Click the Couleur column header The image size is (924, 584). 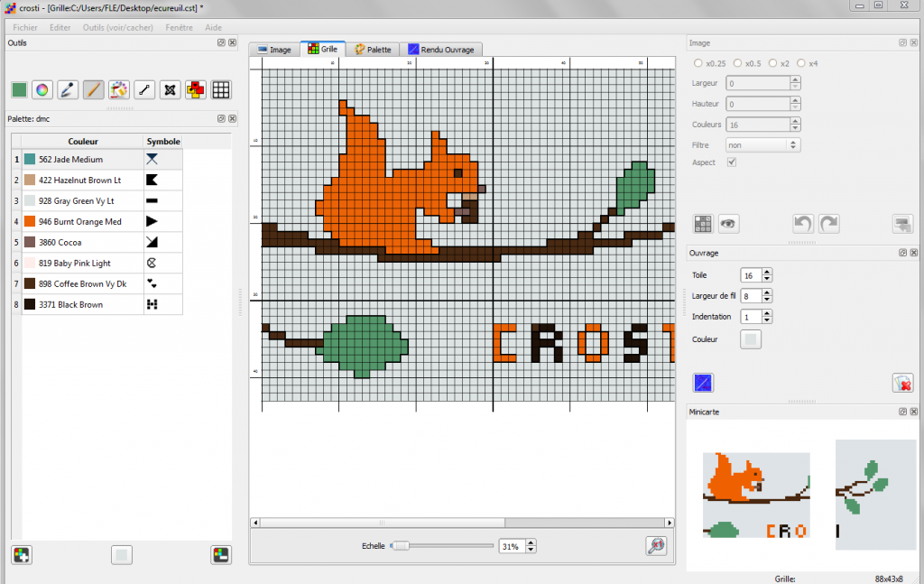pyautogui.click(x=82, y=142)
